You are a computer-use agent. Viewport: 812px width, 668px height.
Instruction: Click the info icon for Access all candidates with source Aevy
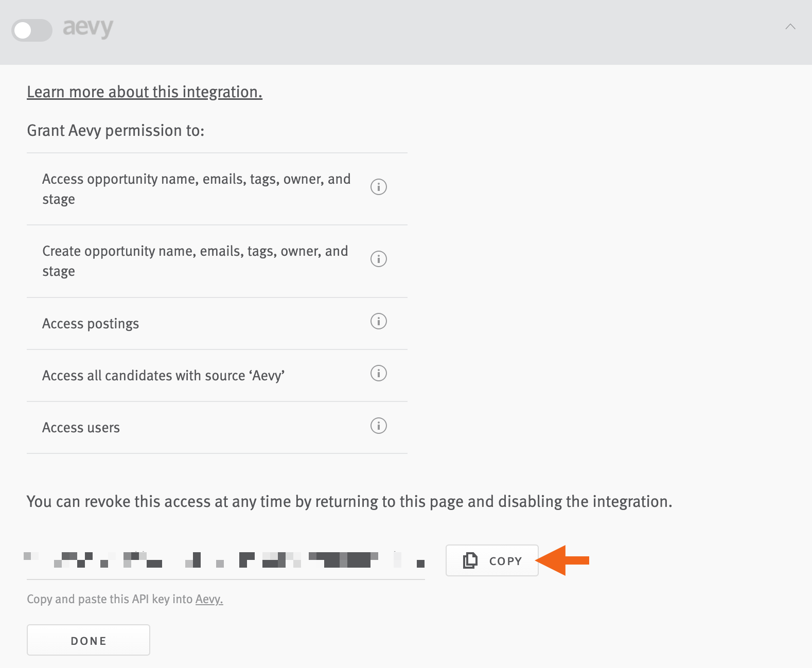[x=378, y=374]
